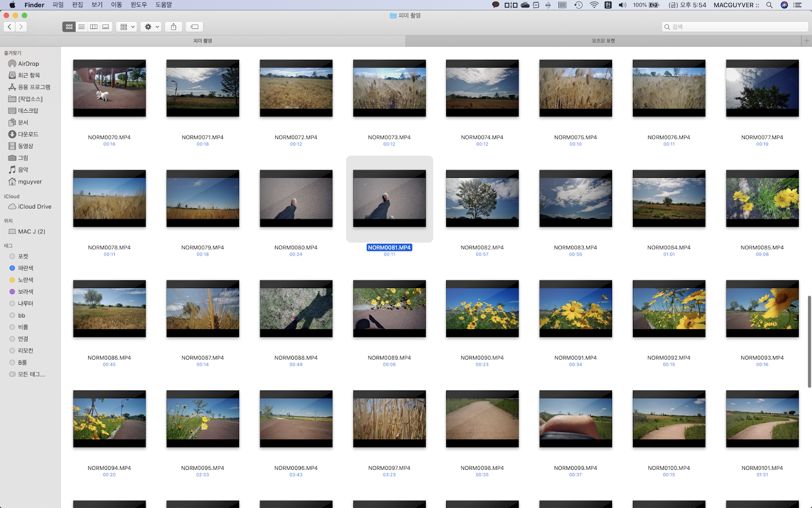This screenshot has height=508, width=812.
Task: Open 응용 프로그램 in the sidebar
Action: point(34,87)
